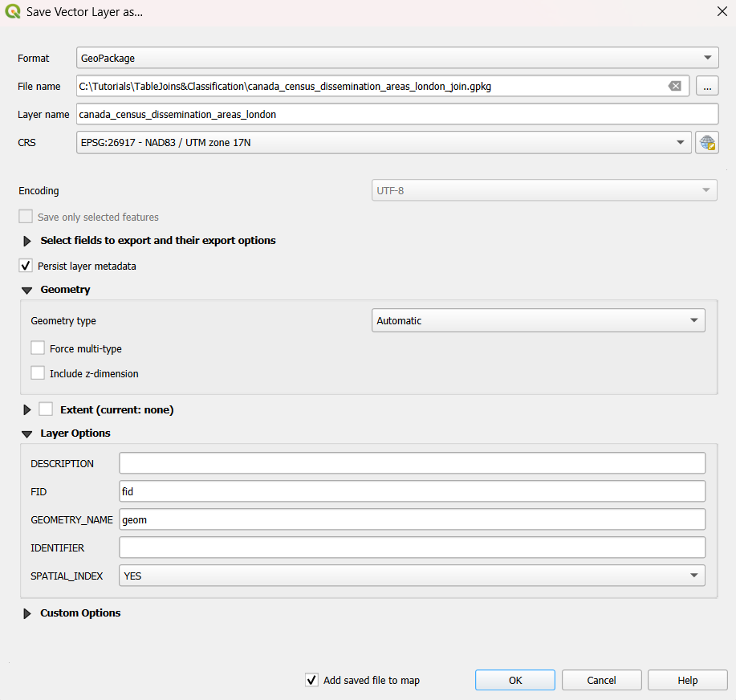Screen dimensions: 736x700
Task: Collapse the Geometry section
Action: point(27,290)
